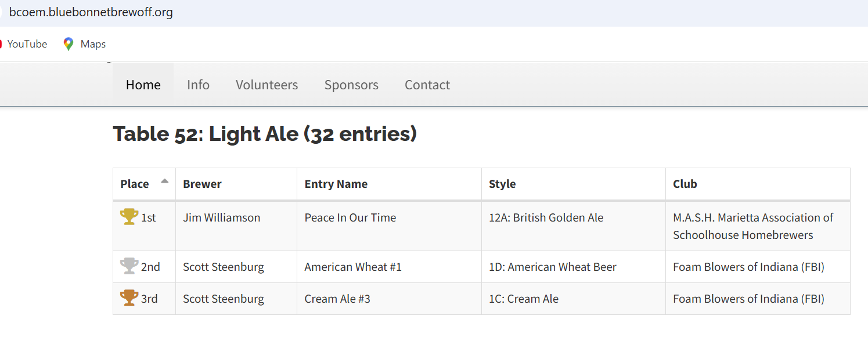This screenshot has width=868, height=341.
Task: Sort table by Club column header
Action: point(685,184)
